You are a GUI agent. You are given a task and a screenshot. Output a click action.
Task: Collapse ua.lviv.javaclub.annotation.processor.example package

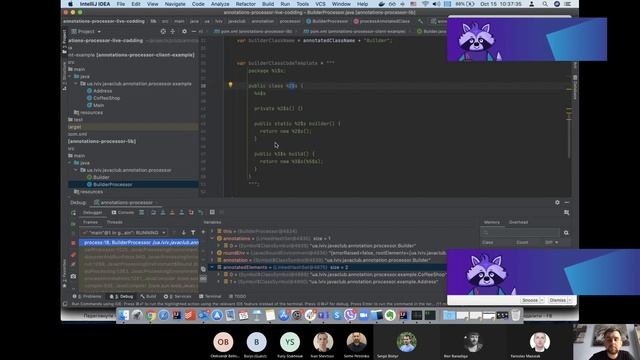pyautogui.click(x=76, y=84)
